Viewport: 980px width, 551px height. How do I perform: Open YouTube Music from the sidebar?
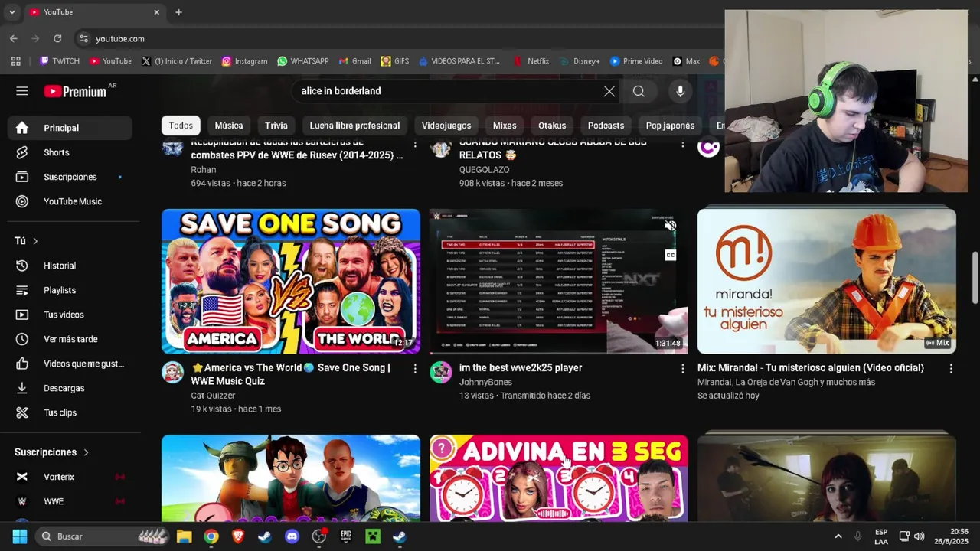click(70, 201)
